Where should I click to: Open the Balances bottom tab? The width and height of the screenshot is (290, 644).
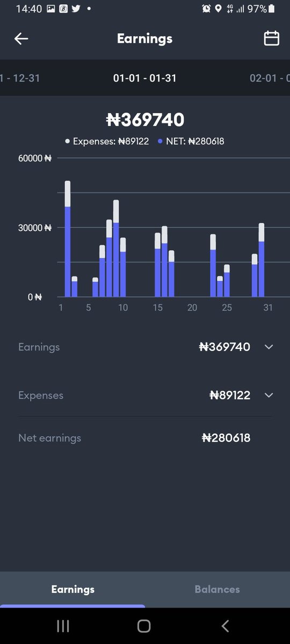click(x=218, y=589)
